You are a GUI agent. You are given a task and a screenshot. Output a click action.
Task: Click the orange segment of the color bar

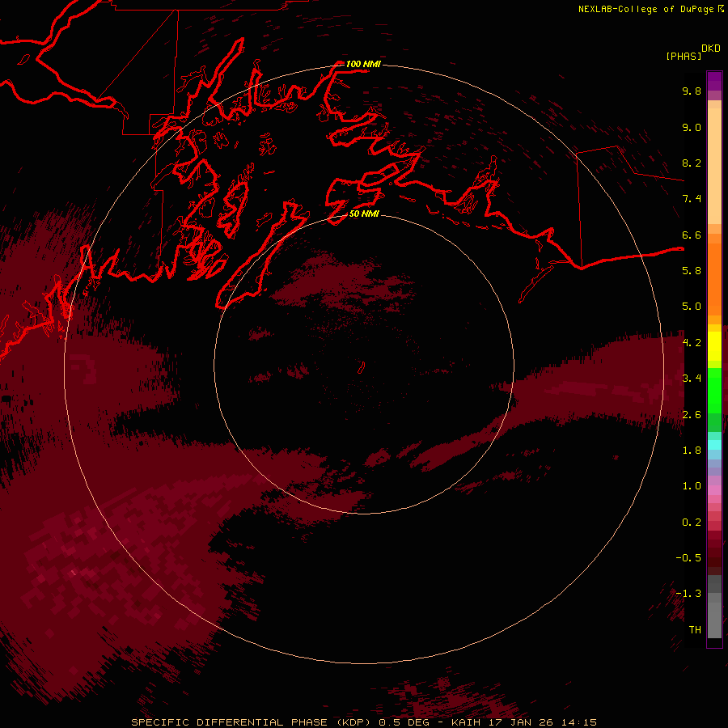pos(714,280)
